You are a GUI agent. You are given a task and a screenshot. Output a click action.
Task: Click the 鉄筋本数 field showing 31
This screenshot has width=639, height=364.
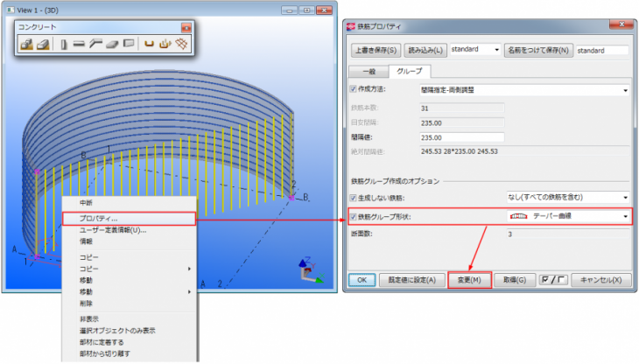(x=461, y=108)
